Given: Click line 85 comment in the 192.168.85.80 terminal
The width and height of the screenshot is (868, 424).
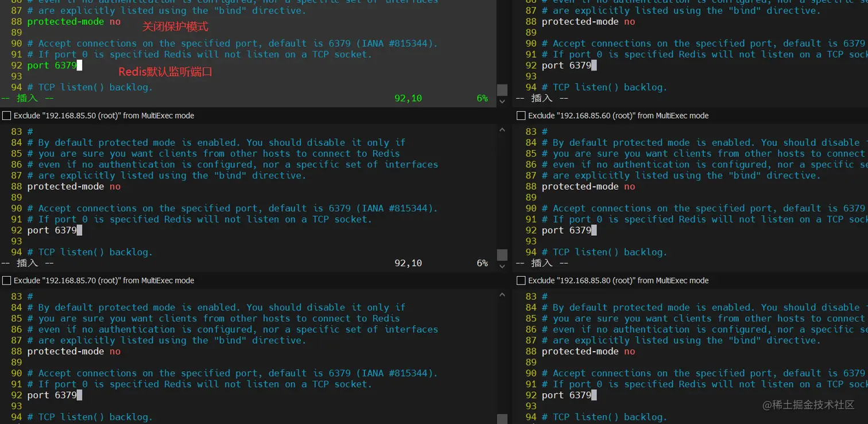Looking at the screenshot, I should pos(704,318).
